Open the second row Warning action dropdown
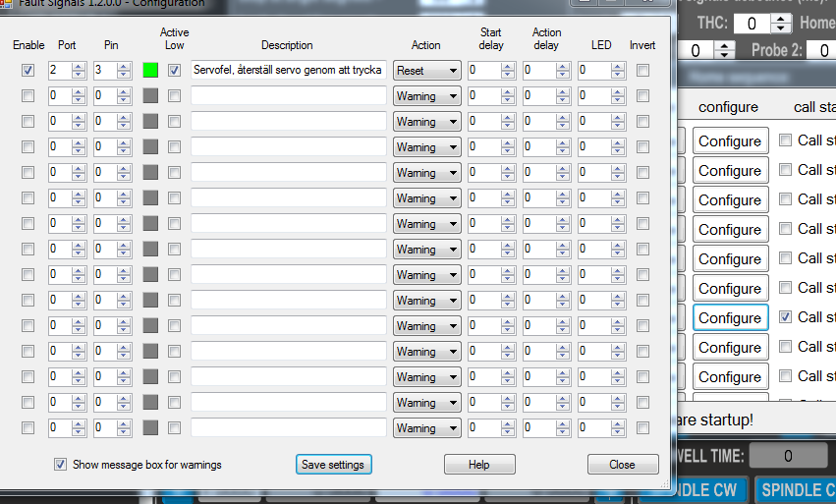 (427, 96)
